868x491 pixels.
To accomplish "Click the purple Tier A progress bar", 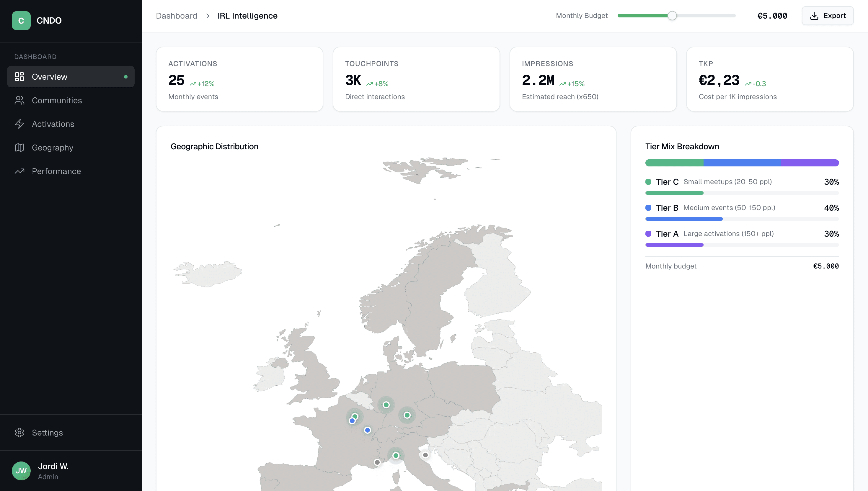I will click(x=674, y=245).
